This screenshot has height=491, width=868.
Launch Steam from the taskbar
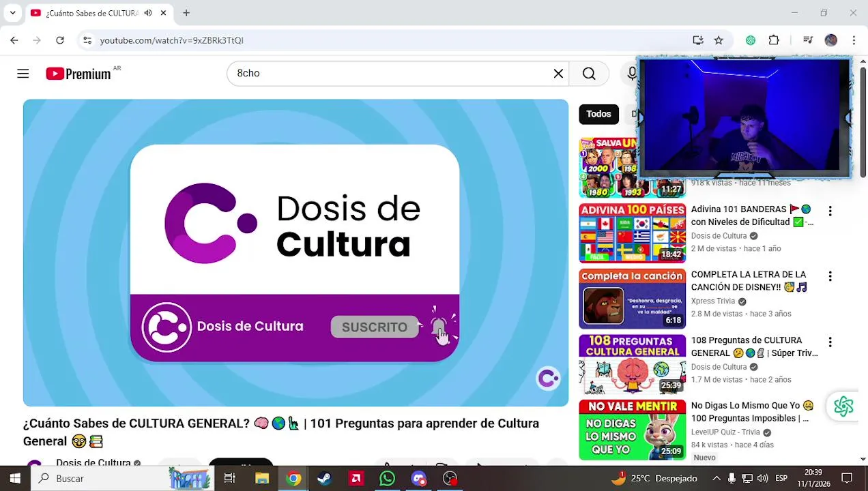325,479
